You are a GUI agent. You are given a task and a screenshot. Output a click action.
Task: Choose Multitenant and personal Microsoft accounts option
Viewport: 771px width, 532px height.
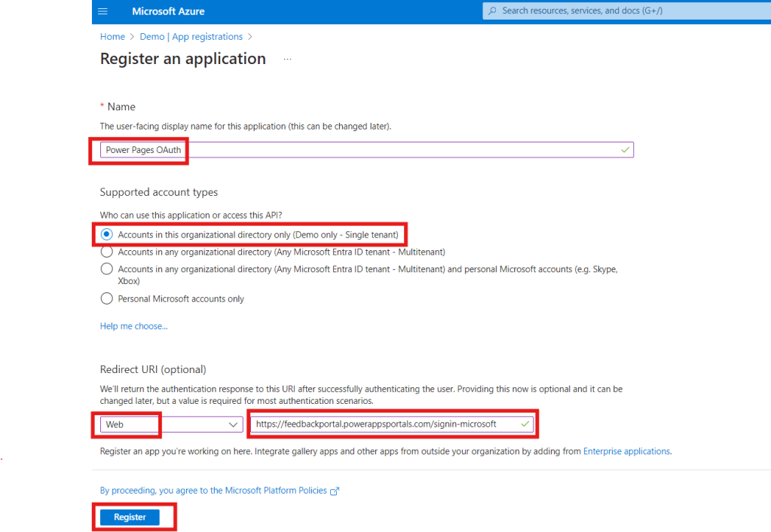point(107,269)
